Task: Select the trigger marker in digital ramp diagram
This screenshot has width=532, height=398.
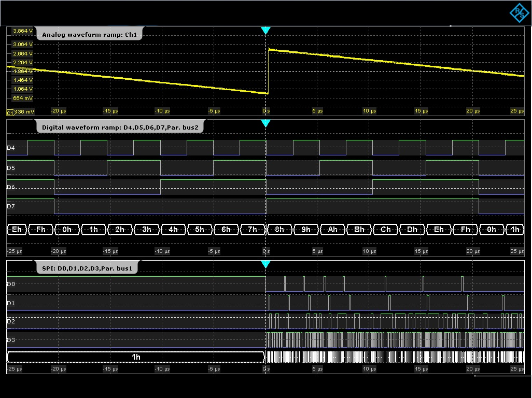Action: tap(265, 123)
